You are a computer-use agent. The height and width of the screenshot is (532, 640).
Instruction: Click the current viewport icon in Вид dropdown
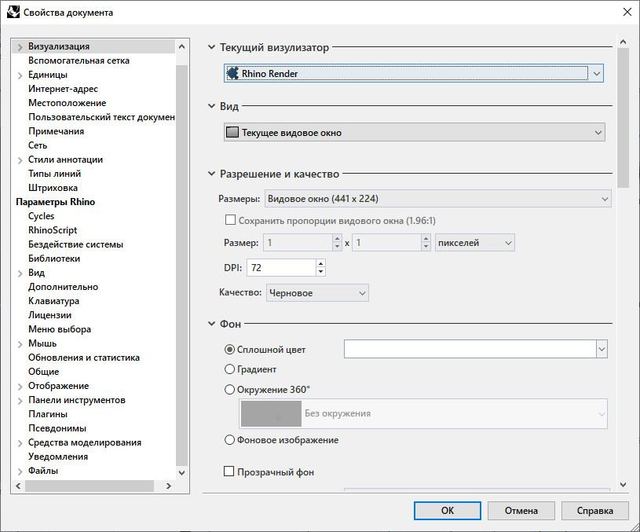(x=233, y=132)
